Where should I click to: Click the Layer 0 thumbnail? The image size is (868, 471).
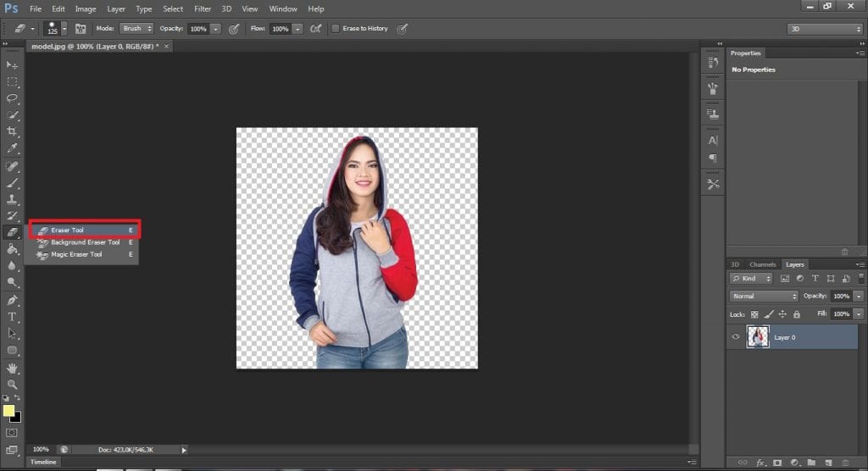pyautogui.click(x=758, y=337)
